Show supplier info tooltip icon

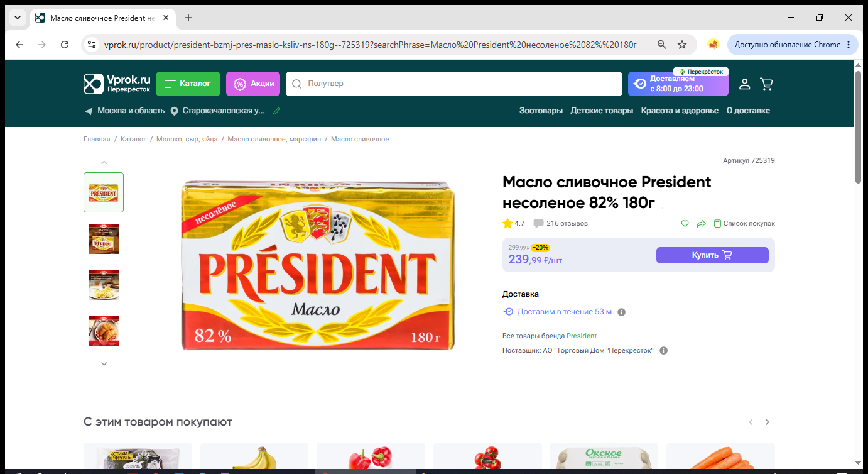point(664,350)
